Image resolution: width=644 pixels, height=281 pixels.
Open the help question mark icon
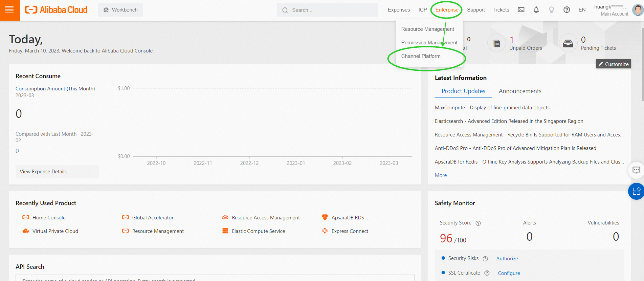[567, 10]
